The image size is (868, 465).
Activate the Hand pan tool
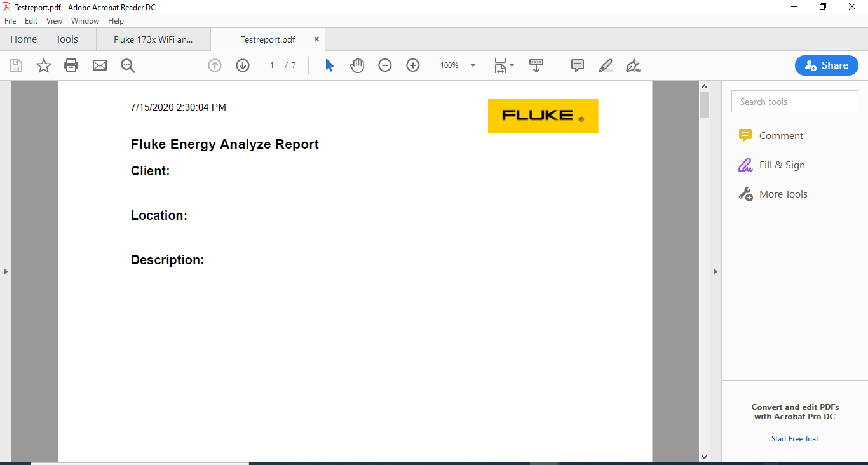click(x=357, y=65)
